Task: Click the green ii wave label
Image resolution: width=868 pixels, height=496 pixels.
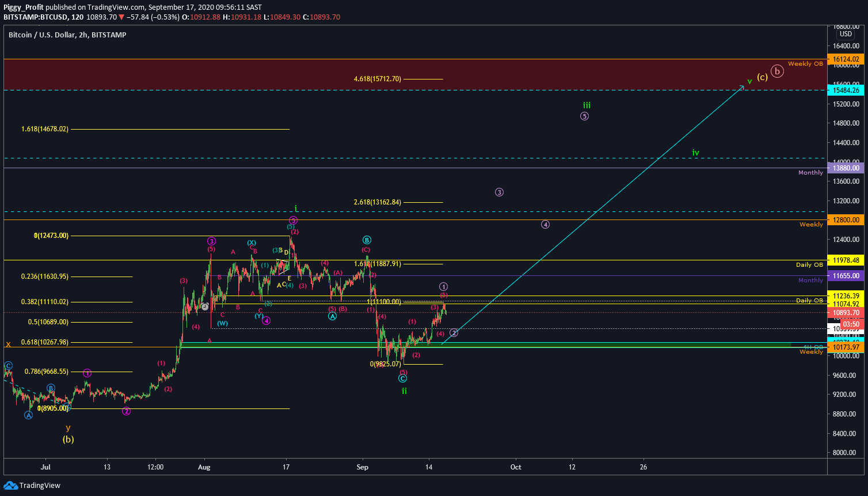Action: tap(404, 391)
